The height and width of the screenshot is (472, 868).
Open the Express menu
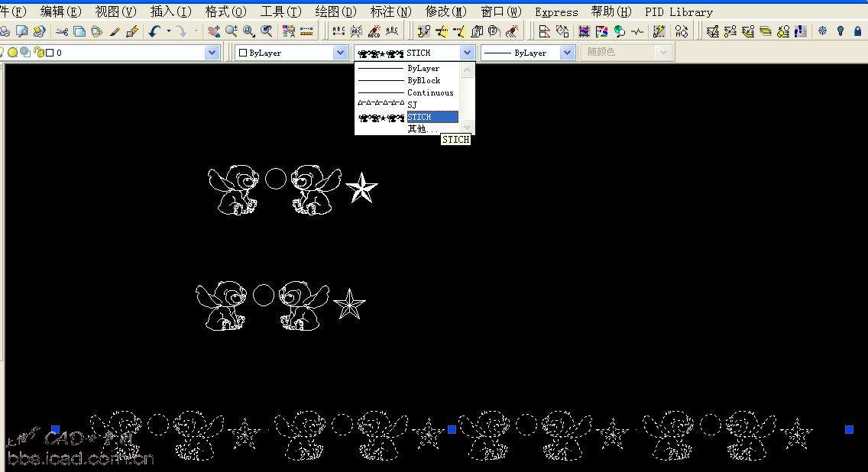pos(556,11)
